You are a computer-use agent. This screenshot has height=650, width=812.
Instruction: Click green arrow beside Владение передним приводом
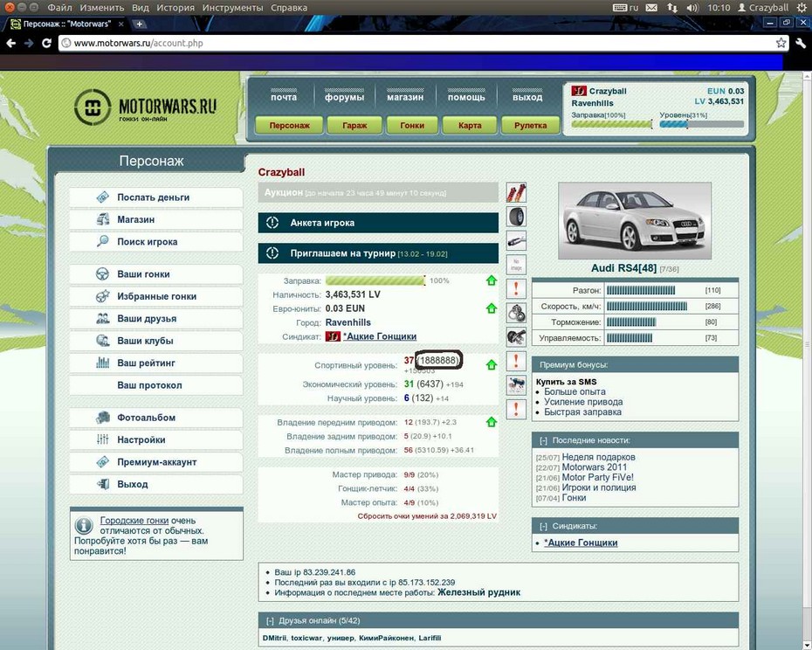click(492, 422)
